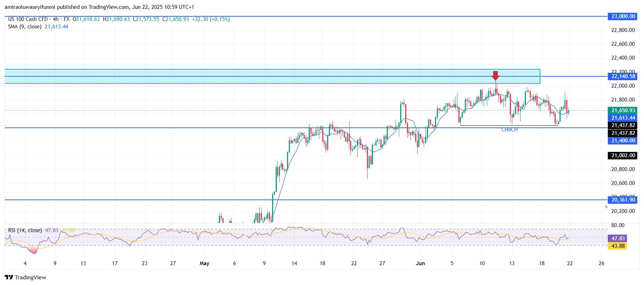The image size is (644, 285).
Task: Click the 22,140.58 resistance price label
Action: coord(623,76)
